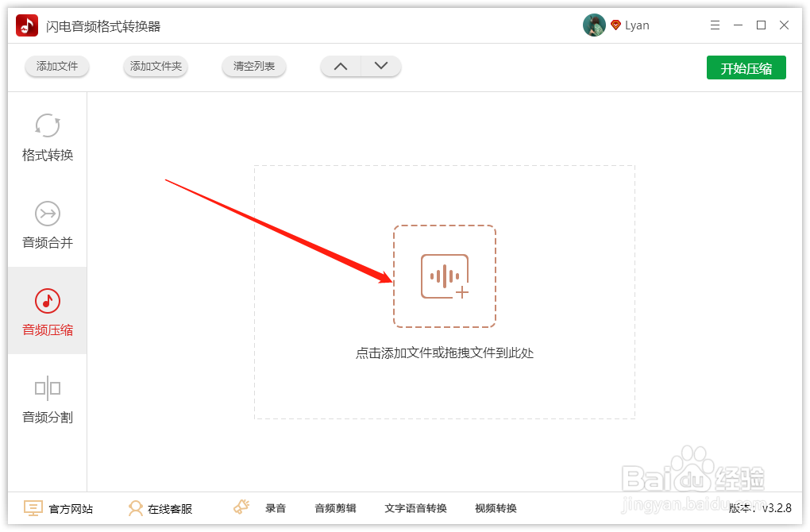Click the app logo in title bar
This screenshot has width=810, height=532.
tap(27, 25)
